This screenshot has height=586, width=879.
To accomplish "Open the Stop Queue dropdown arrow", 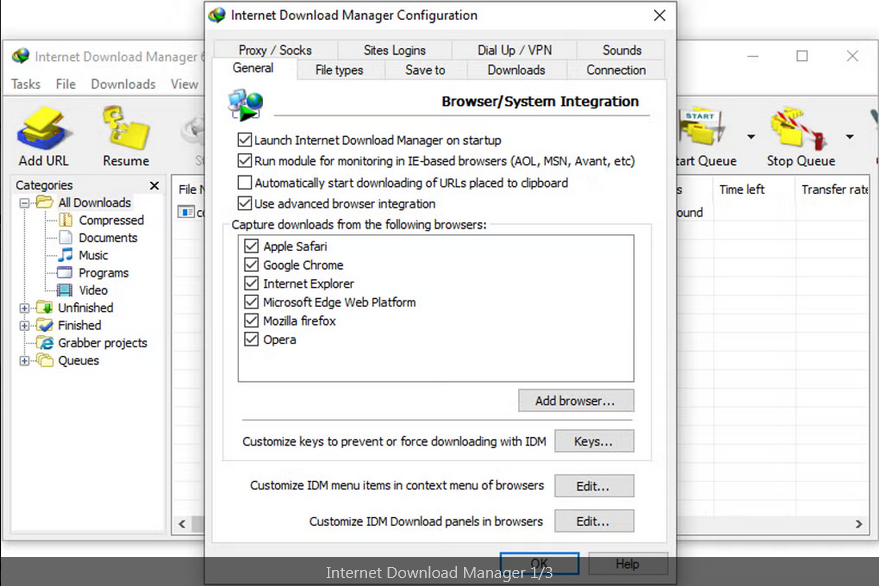I will [x=850, y=136].
